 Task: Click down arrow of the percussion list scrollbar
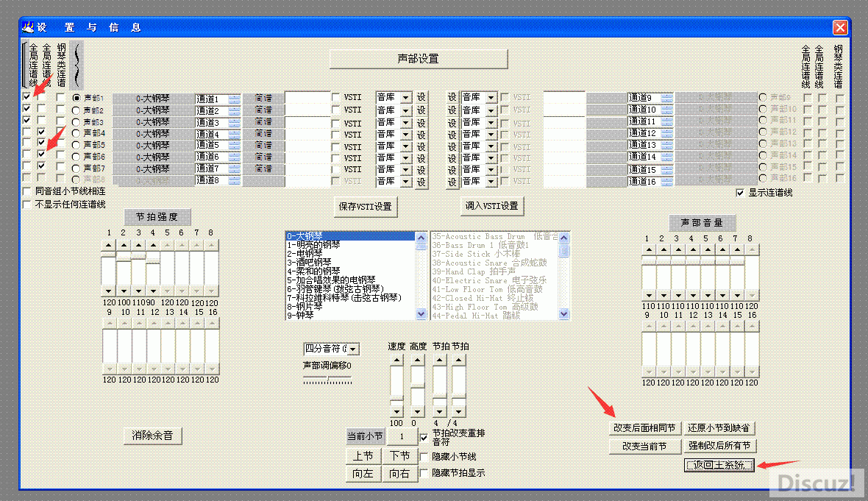click(x=563, y=314)
